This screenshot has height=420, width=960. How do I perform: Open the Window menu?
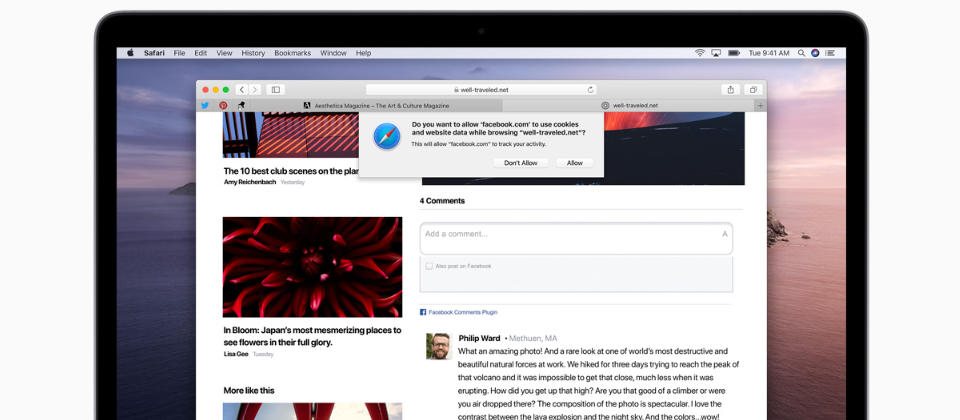point(334,53)
